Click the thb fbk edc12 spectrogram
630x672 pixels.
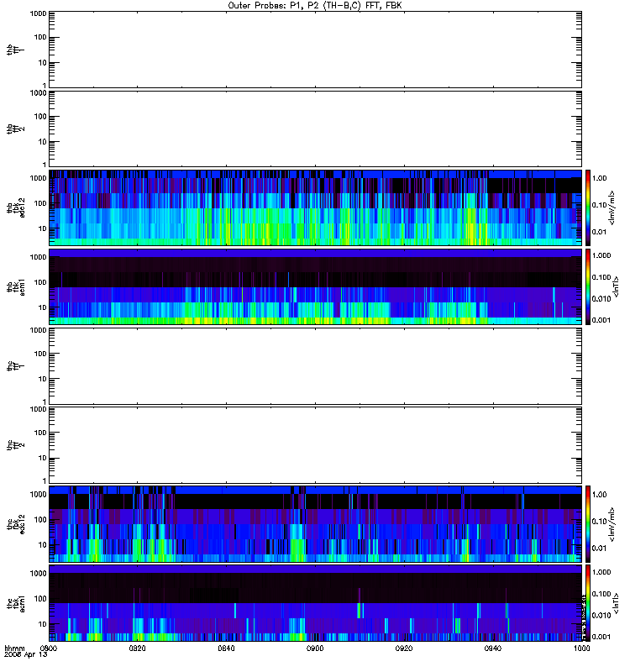315,207
